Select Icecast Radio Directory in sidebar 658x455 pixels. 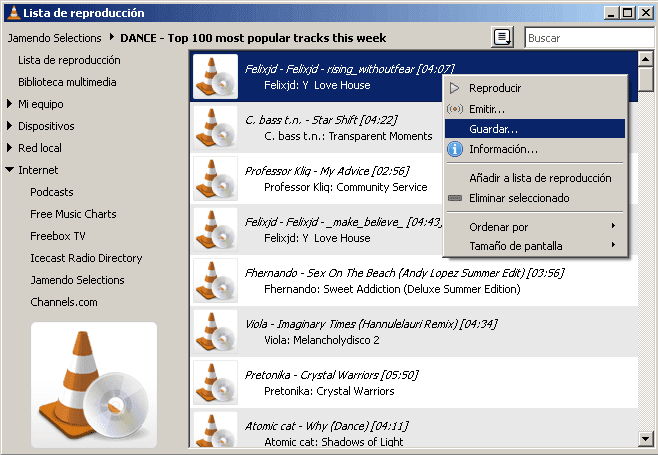coord(86,258)
